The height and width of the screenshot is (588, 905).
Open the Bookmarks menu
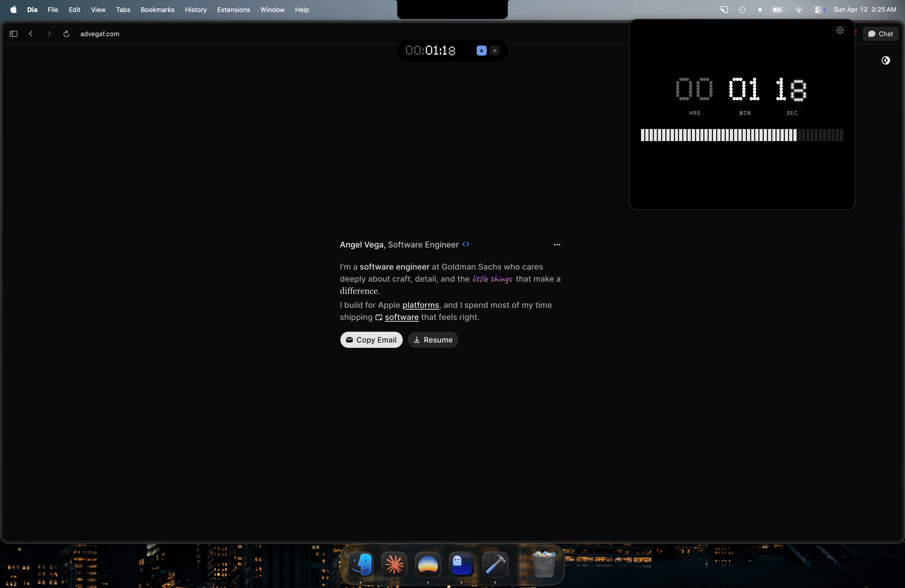point(157,10)
